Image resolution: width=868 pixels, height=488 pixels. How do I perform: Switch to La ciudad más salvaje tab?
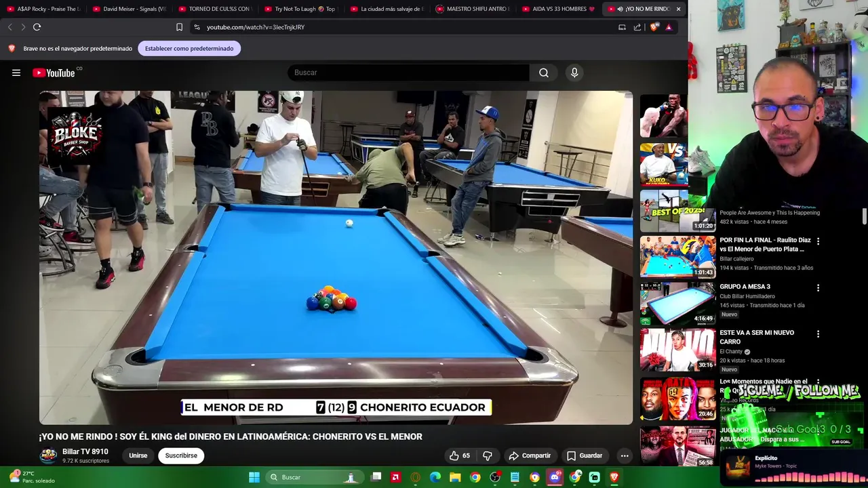[387, 9]
